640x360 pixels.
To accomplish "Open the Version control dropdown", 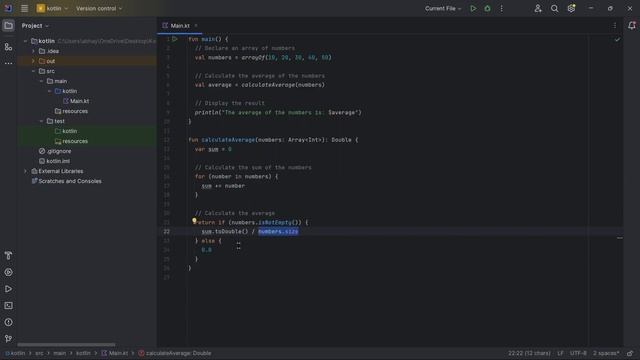I will 99,8.
